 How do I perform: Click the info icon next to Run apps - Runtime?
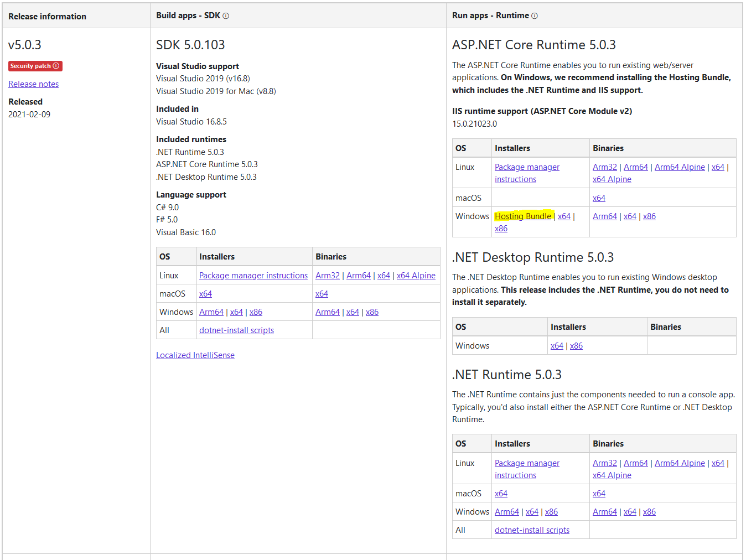pyautogui.click(x=535, y=16)
